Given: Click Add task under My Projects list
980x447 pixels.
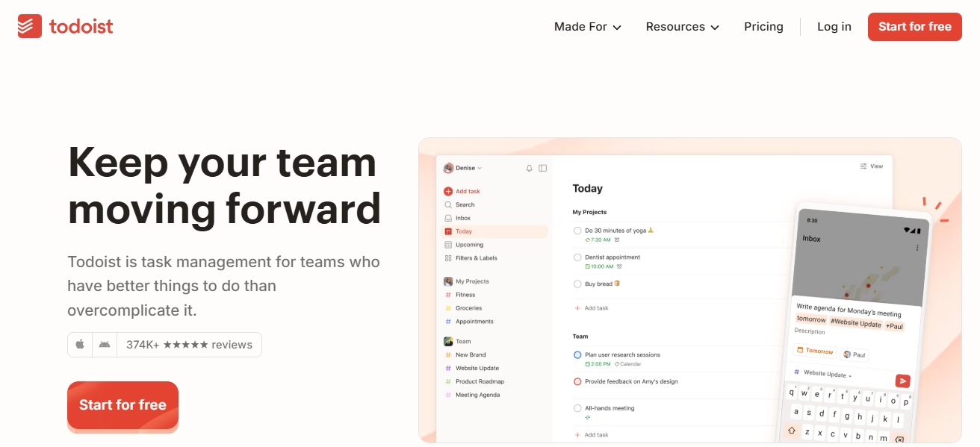Looking at the screenshot, I should point(591,308).
